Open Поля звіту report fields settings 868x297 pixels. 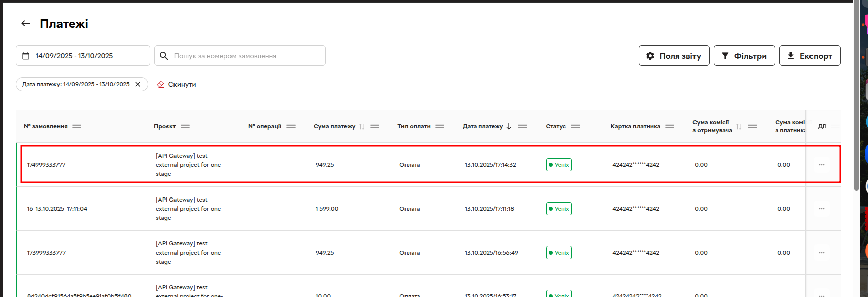673,56
